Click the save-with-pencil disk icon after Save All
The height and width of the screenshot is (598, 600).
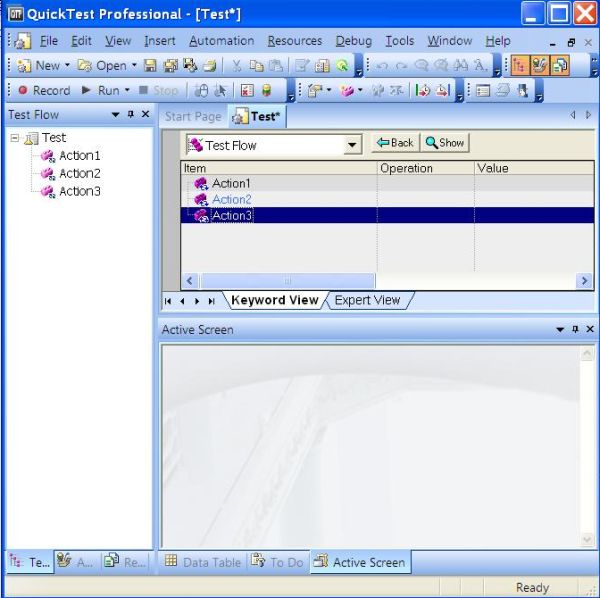(190, 66)
